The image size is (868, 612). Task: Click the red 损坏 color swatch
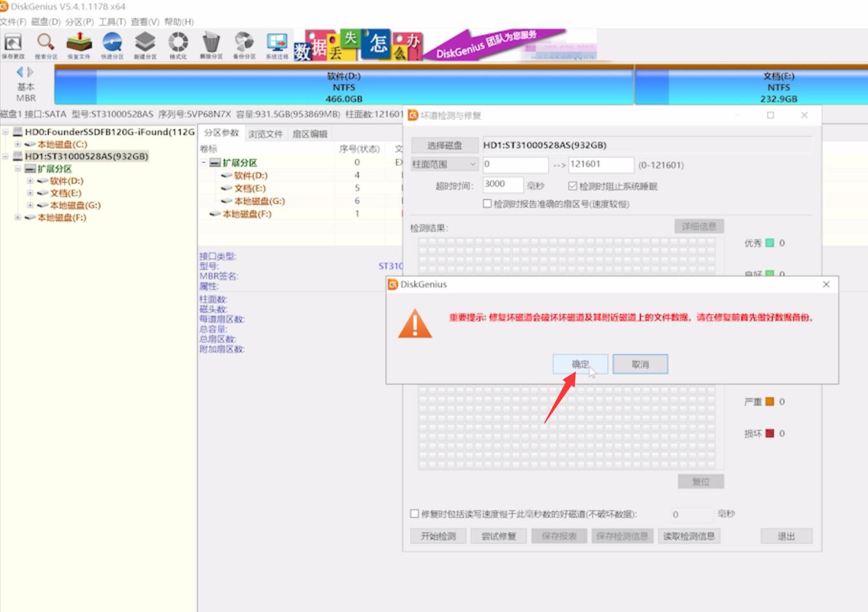click(770, 433)
